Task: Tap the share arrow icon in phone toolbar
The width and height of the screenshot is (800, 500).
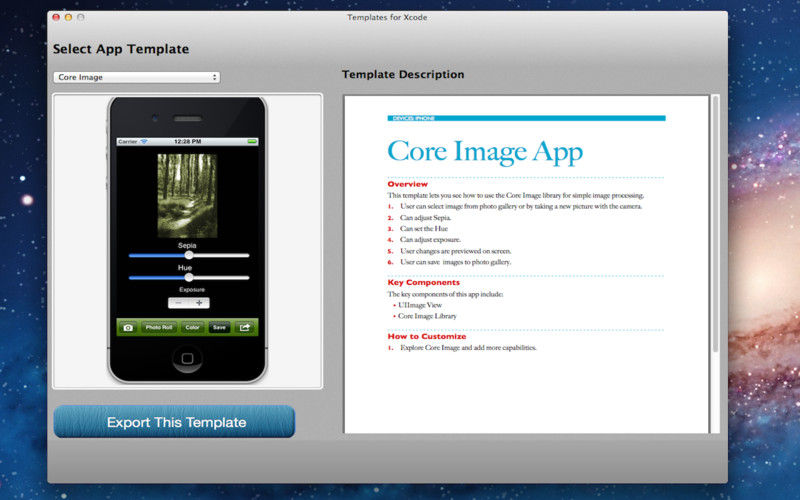Action: 244,328
